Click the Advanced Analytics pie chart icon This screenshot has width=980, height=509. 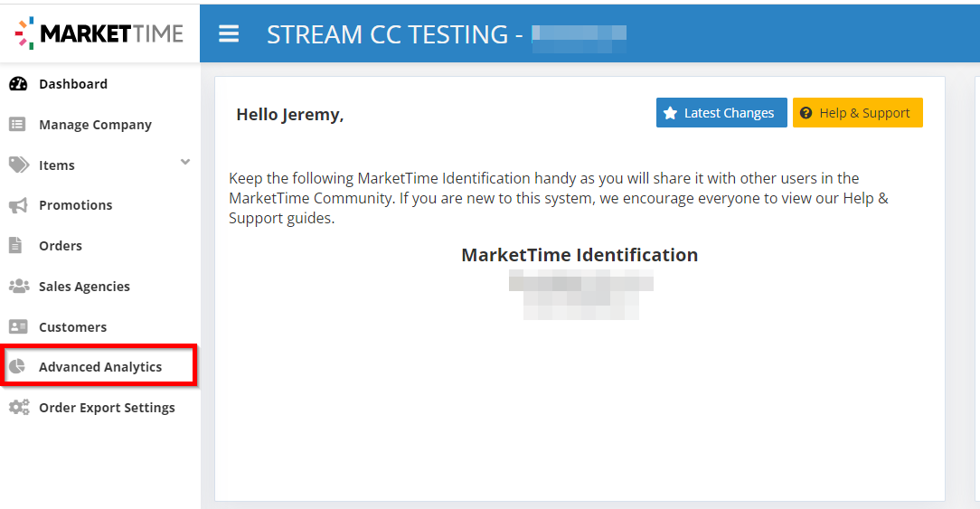click(x=17, y=366)
